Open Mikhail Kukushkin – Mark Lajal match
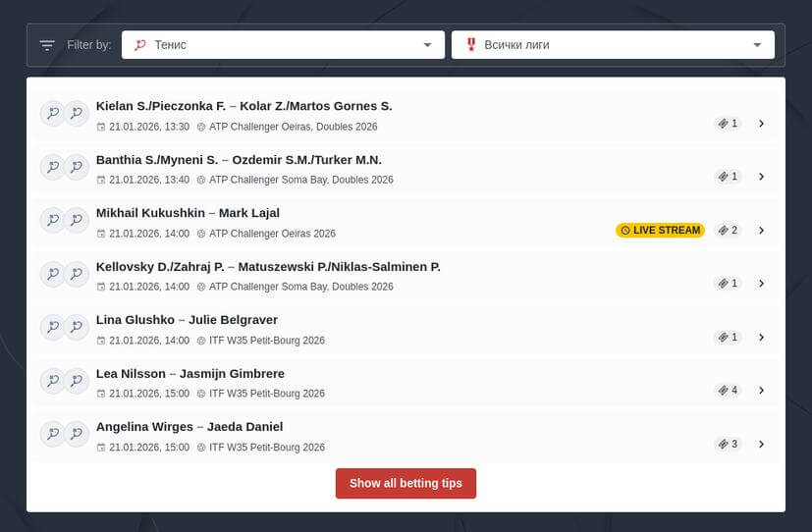The image size is (812, 532). point(188,213)
